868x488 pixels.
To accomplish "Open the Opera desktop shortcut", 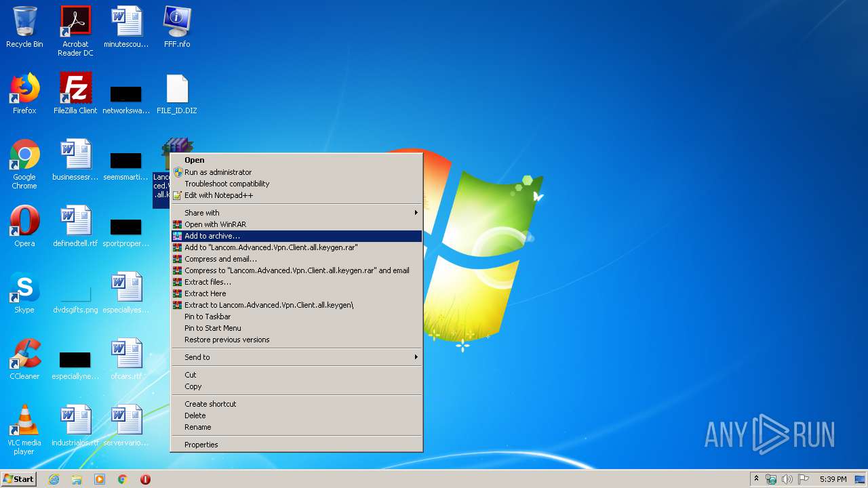I will pyautogui.click(x=24, y=226).
